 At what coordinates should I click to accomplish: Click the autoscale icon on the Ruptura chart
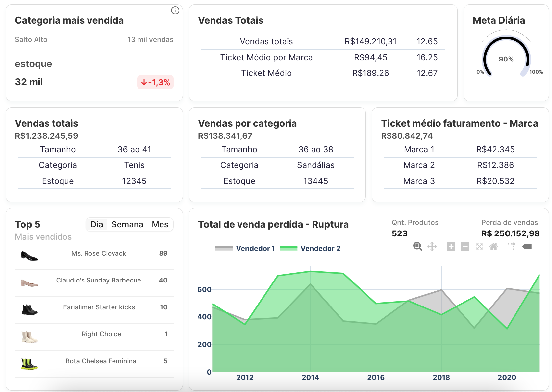480,246
